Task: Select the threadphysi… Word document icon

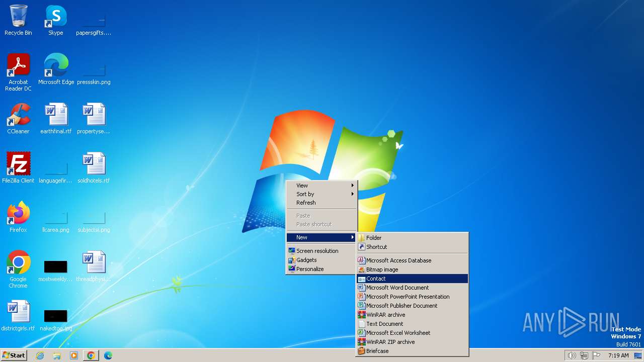Action: click(x=94, y=266)
